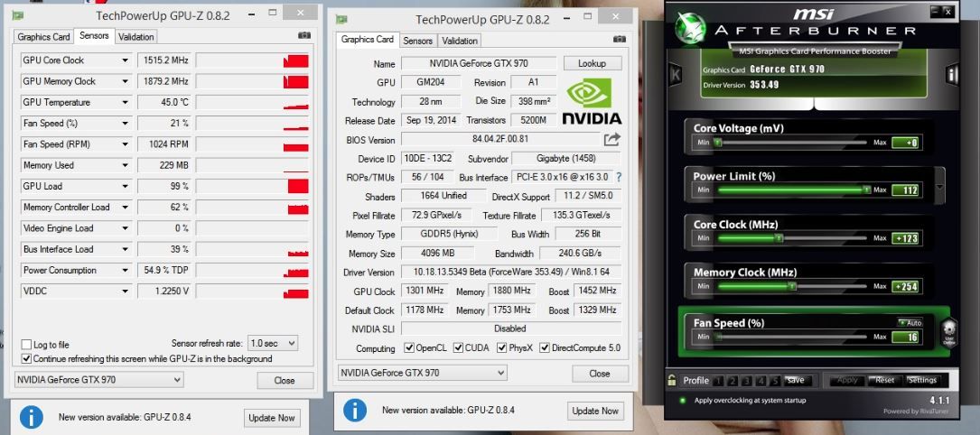Image resolution: width=980 pixels, height=435 pixels.
Task: Open GPU Load sensor dropdown
Action: pos(125,186)
